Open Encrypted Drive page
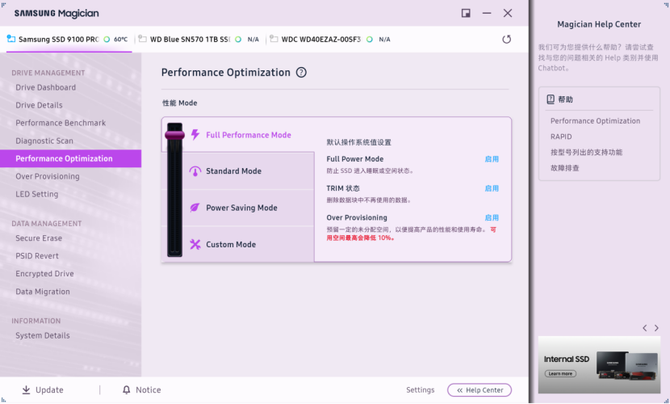 44,274
